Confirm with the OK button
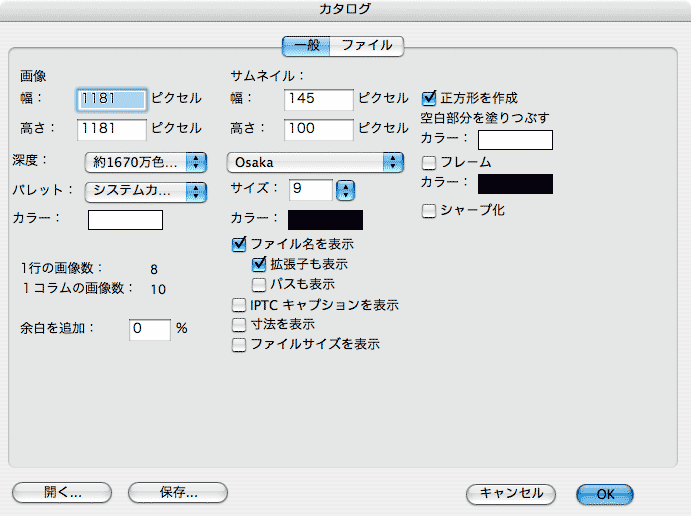Image resolution: width=691 pixels, height=516 pixels. 605,494
